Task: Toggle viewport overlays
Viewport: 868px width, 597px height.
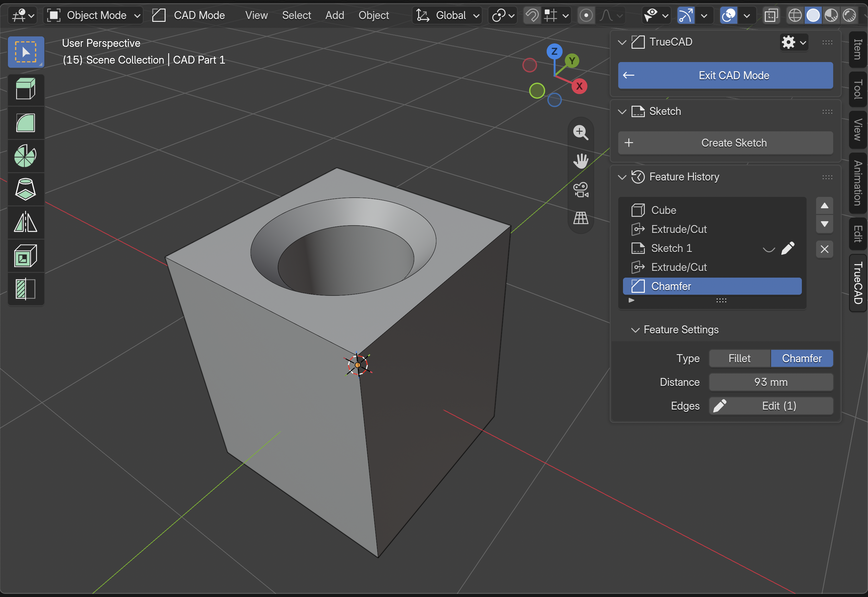Action: click(x=728, y=15)
